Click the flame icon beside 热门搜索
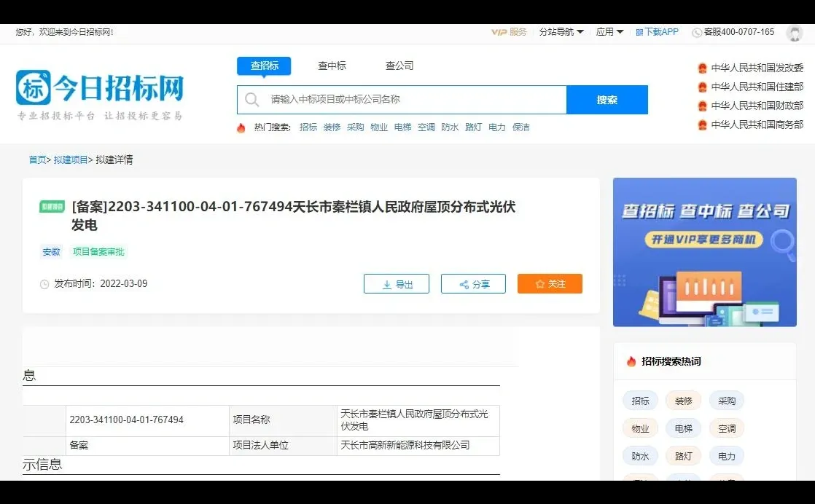 [x=241, y=127]
